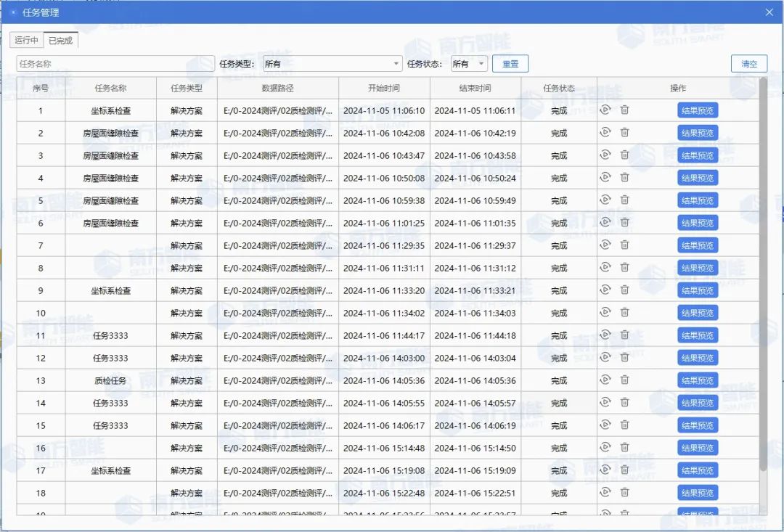
Task: Click 结果预览 in row 14
Action: tap(698, 403)
